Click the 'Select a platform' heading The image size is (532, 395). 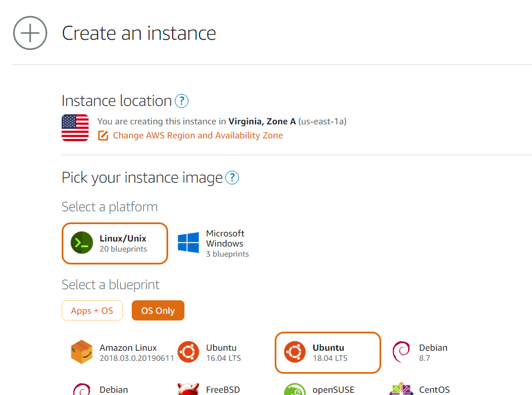pos(109,207)
